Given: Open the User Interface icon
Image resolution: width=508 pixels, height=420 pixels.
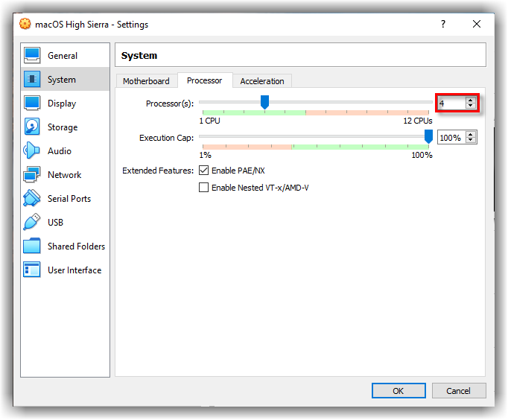Looking at the screenshot, I should pos(32,270).
